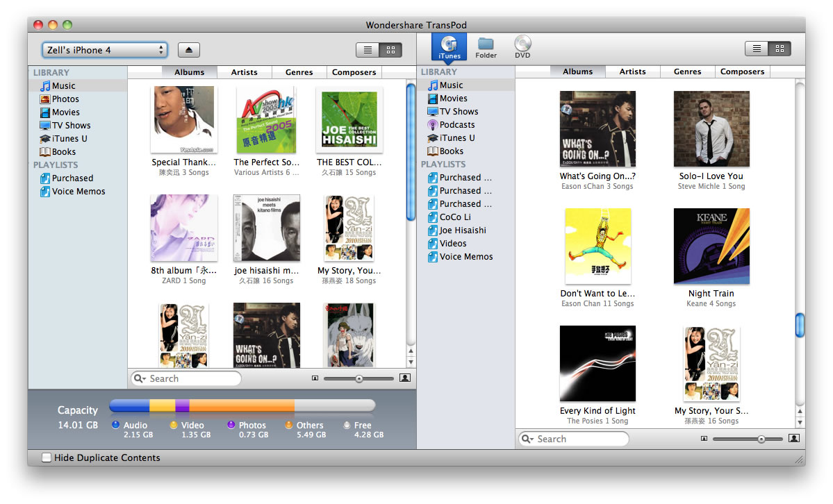Set iTunes thumbnails to smallest size icon

click(704, 439)
